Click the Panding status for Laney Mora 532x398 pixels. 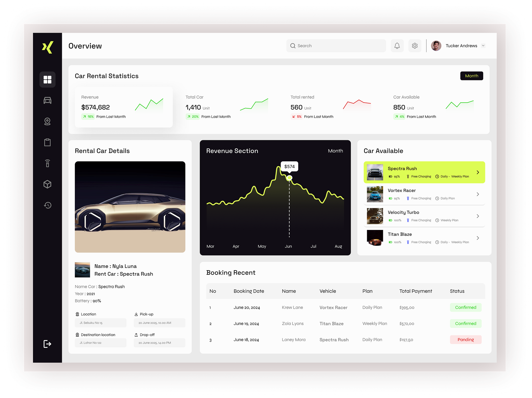[466, 340]
